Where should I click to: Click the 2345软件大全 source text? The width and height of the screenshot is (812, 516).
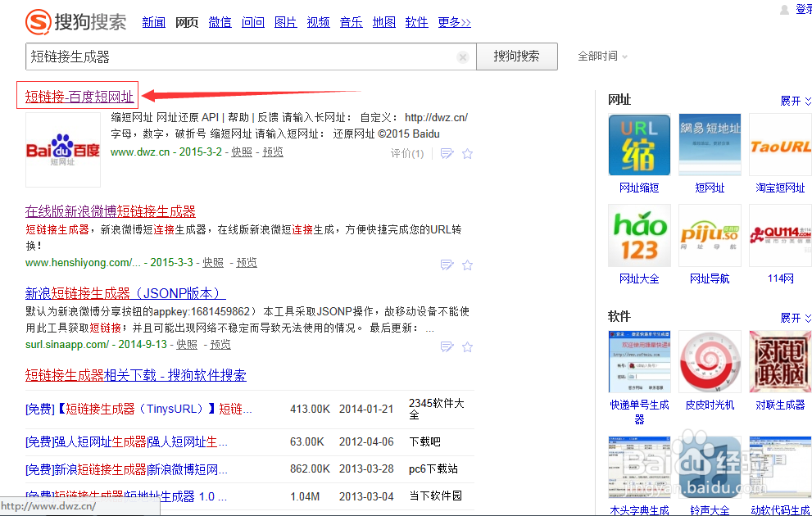(436, 409)
